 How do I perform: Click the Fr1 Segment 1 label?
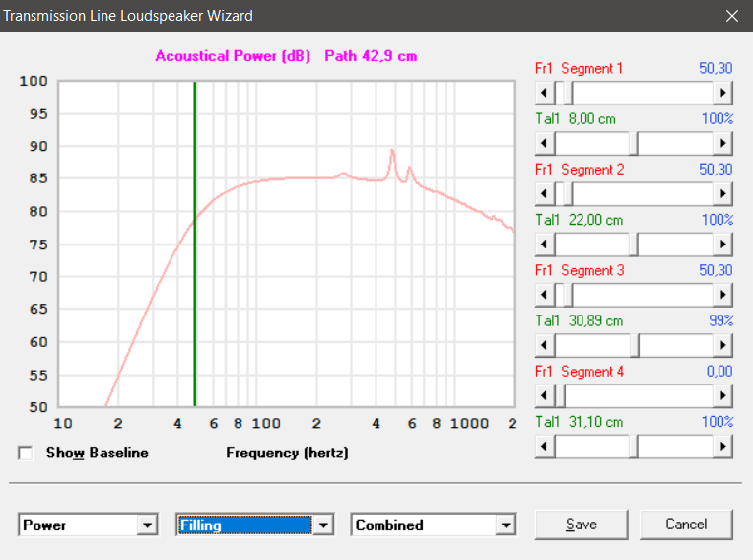coord(579,69)
